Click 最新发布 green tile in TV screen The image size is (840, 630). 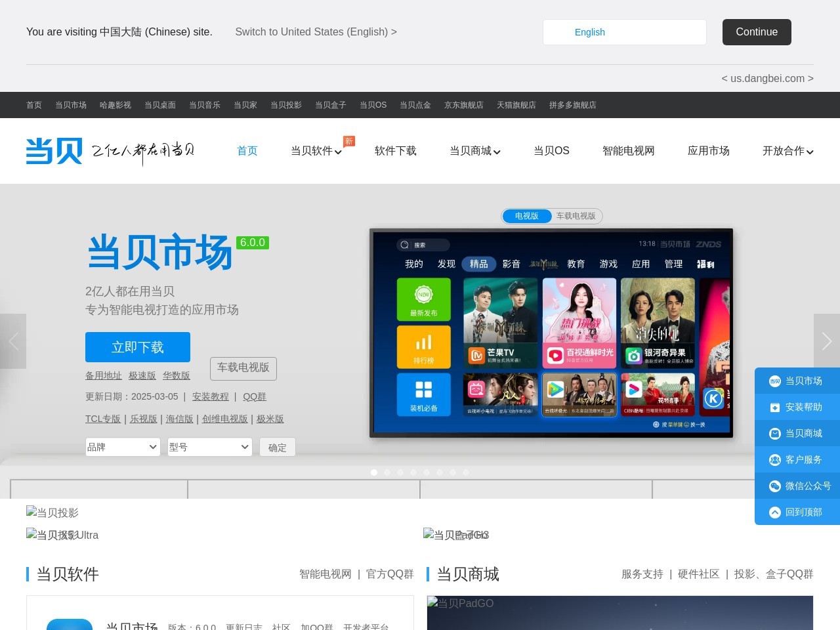pos(424,299)
